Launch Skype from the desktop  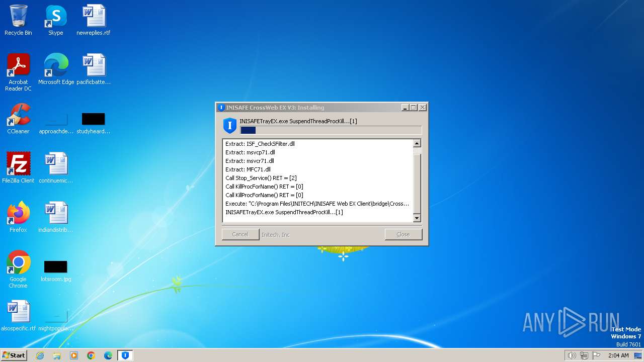point(55,20)
